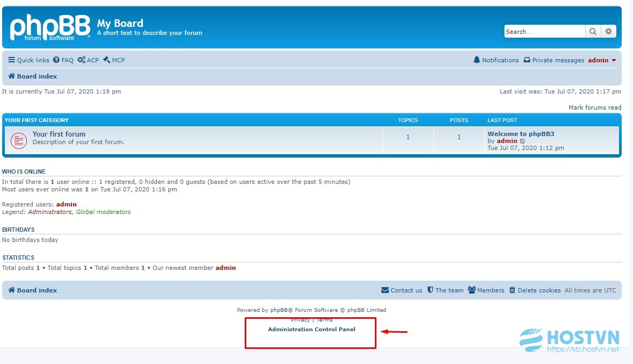Open the FAQ page
Screen dimensions: 633x364
click(x=63, y=60)
